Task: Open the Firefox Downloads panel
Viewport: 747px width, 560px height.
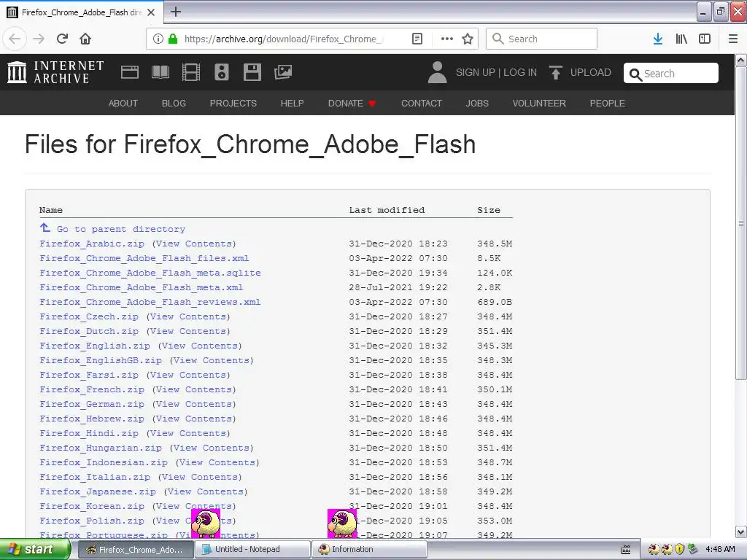Action: click(x=658, y=39)
